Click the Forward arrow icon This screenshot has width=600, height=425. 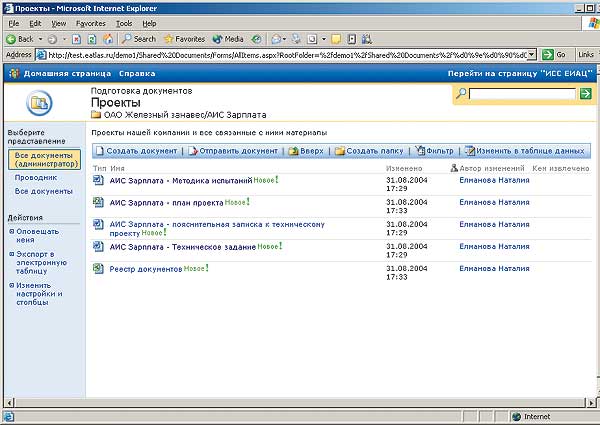click(52, 39)
